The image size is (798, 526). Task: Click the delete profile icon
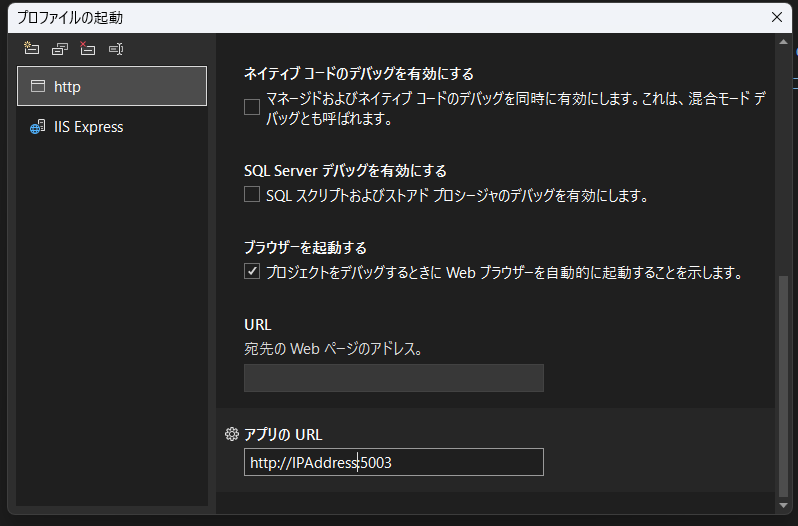click(x=88, y=48)
